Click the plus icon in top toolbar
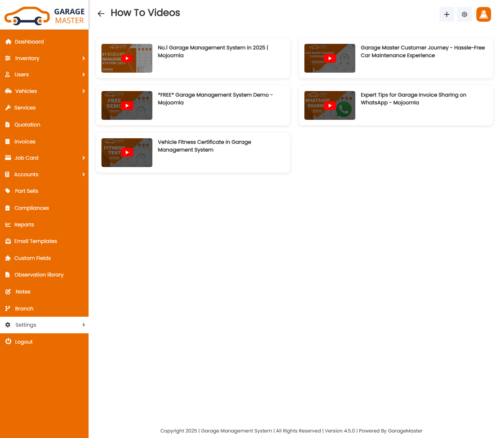Screen dimensions: 504x438 click(x=446, y=14)
